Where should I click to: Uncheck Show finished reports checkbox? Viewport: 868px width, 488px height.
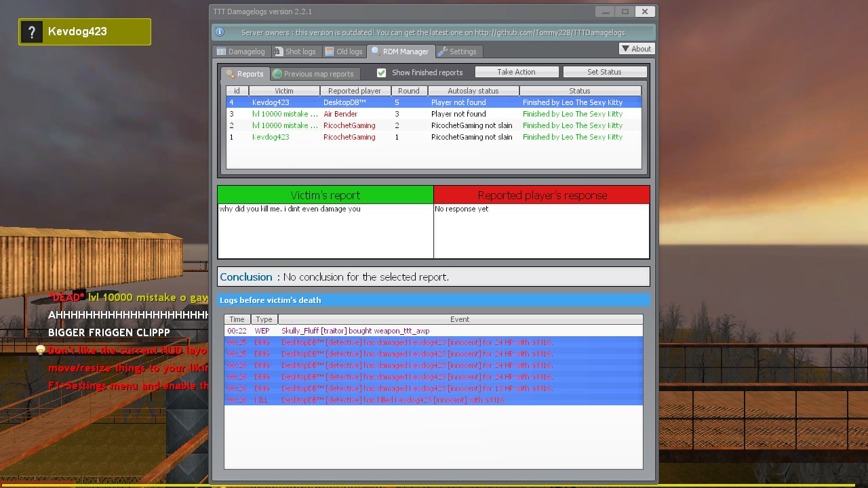[x=381, y=73]
